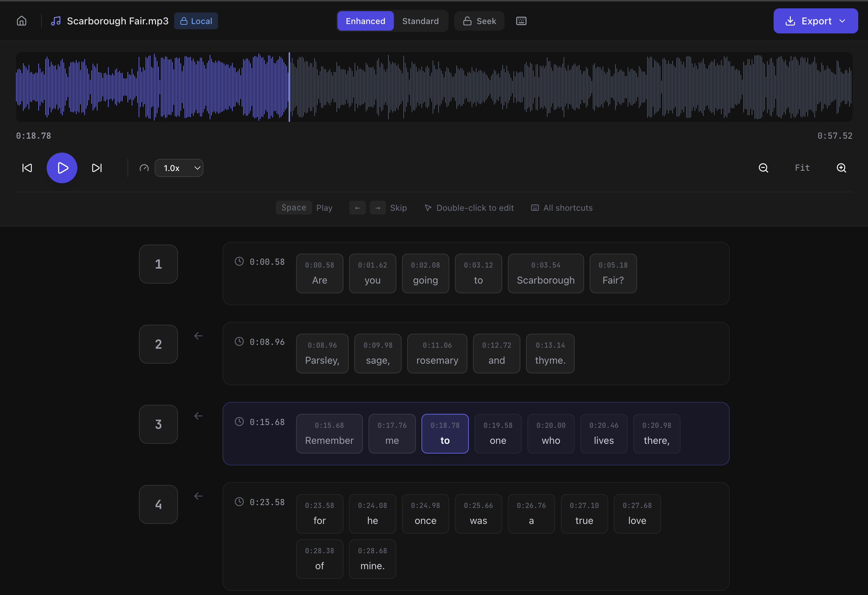Seek within the audio waveform

pos(523,87)
